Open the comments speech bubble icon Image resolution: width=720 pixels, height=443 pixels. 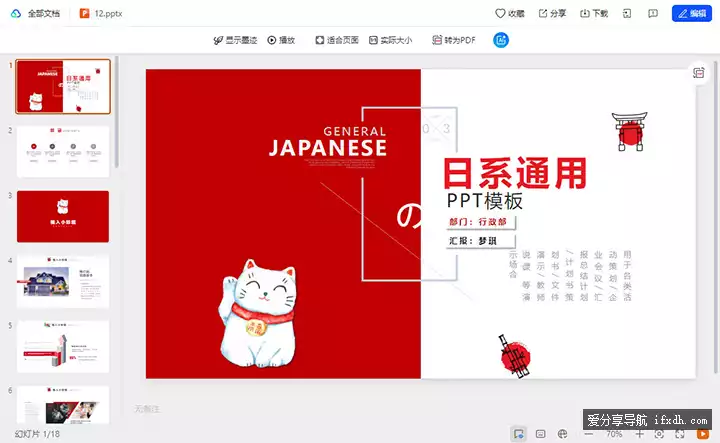[652, 13]
